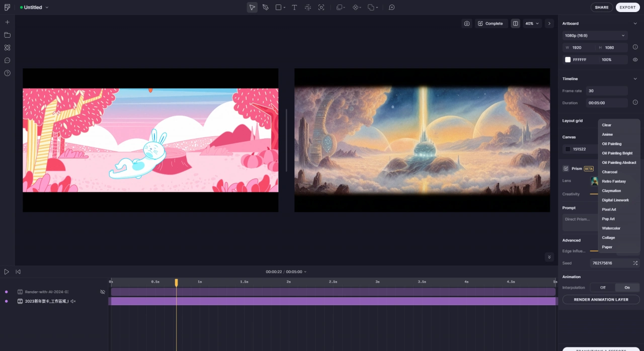644x351 pixels.
Task: Toggle visibility of Render-with-AI layer
Action: [103, 292]
